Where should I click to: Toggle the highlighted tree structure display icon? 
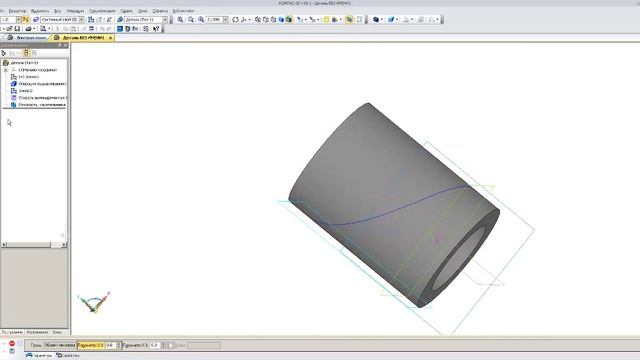coord(26,53)
